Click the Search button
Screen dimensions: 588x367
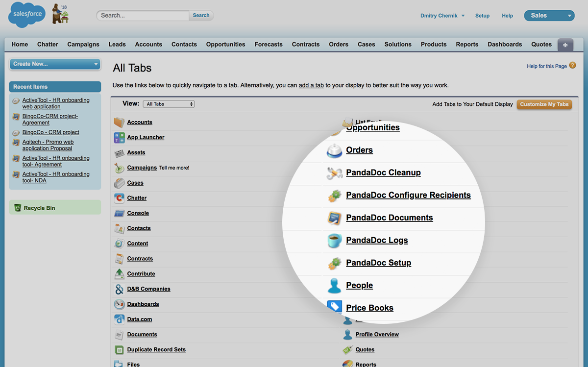pos(201,15)
